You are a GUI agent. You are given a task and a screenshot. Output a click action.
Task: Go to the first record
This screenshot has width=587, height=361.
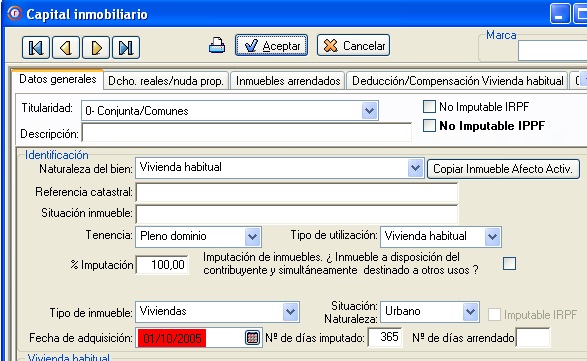36,48
